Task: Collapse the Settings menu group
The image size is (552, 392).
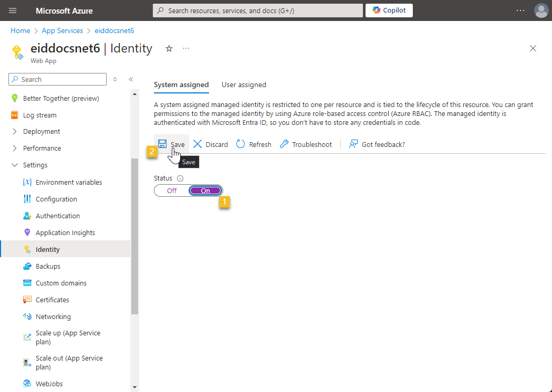Action: (x=15, y=165)
